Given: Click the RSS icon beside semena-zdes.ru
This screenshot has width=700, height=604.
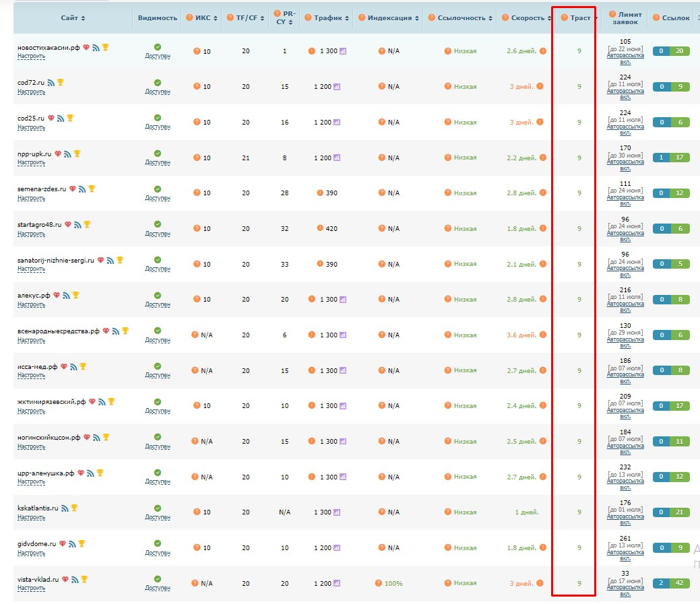Looking at the screenshot, I should [x=82, y=189].
